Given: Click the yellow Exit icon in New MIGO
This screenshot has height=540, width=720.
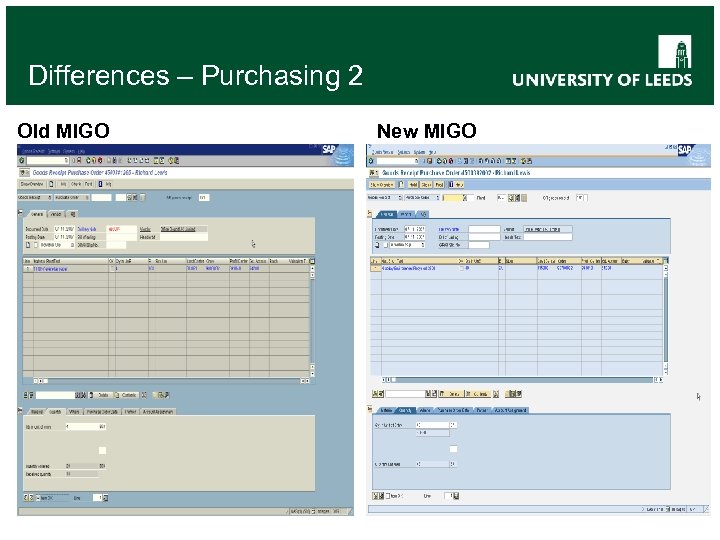Looking at the screenshot, I should tap(445, 161).
